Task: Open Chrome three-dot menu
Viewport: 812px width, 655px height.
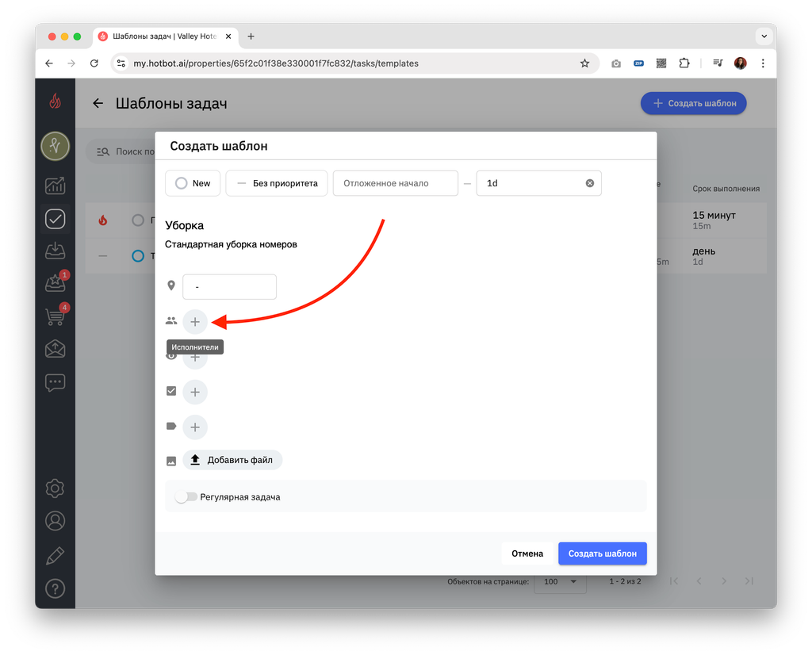Action: [763, 63]
